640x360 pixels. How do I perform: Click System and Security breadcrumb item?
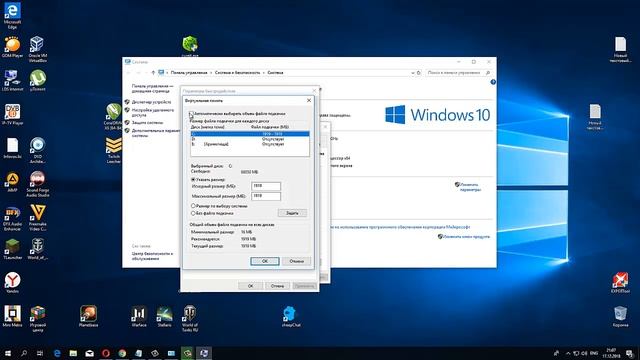[x=237, y=73]
